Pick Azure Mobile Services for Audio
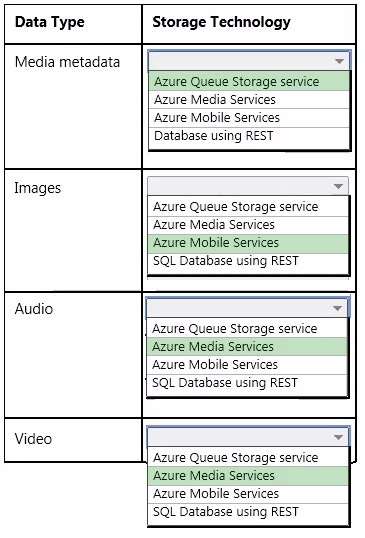365x538 pixels. pyautogui.click(x=247, y=365)
